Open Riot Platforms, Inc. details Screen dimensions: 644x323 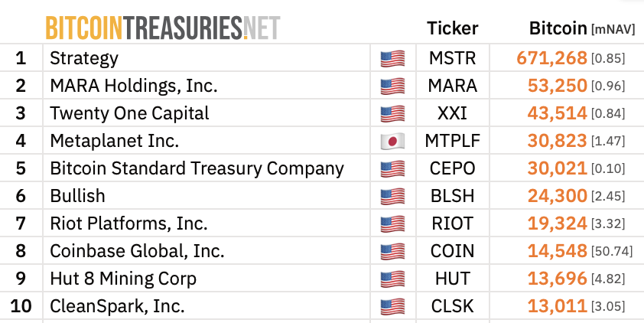[128, 223]
